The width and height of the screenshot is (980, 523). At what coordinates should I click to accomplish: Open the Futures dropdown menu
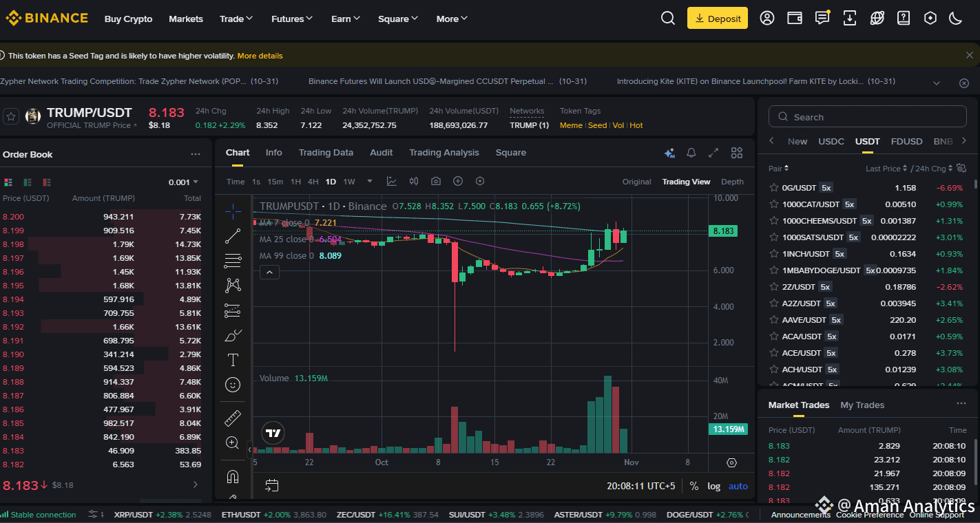coord(292,19)
